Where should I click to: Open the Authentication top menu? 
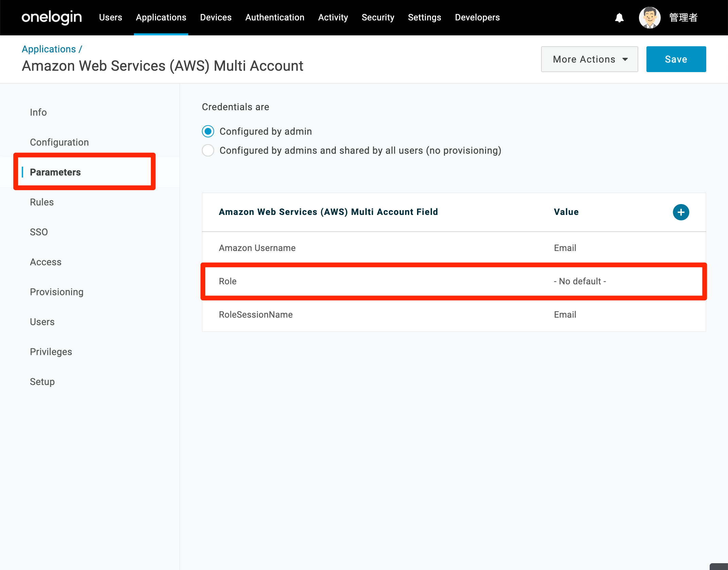[x=275, y=17]
